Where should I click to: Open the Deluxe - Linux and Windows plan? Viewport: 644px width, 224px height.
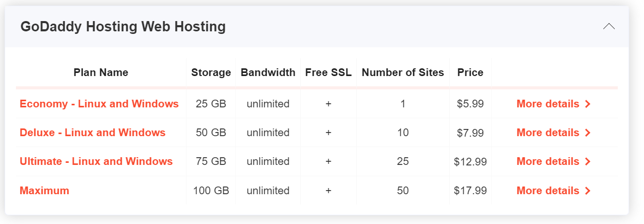pos(93,133)
